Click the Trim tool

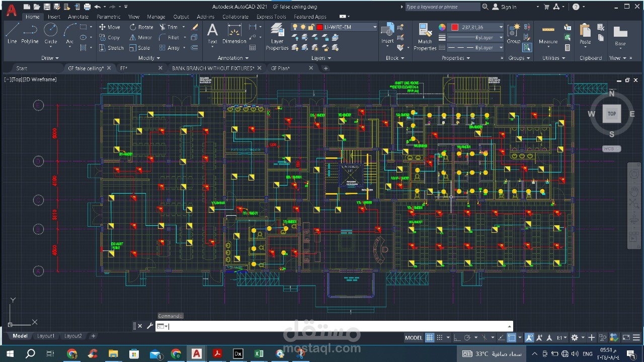(x=169, y=27)
